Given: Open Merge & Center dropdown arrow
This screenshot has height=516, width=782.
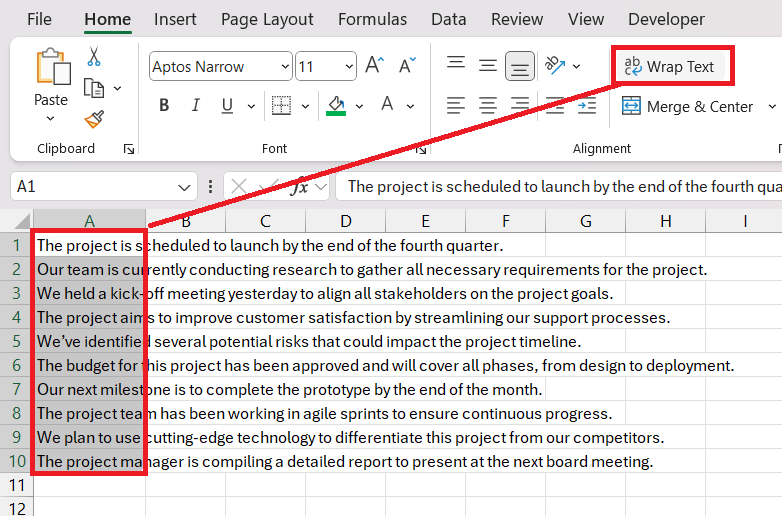Looking at the screenshot, I should pos(772,106).
